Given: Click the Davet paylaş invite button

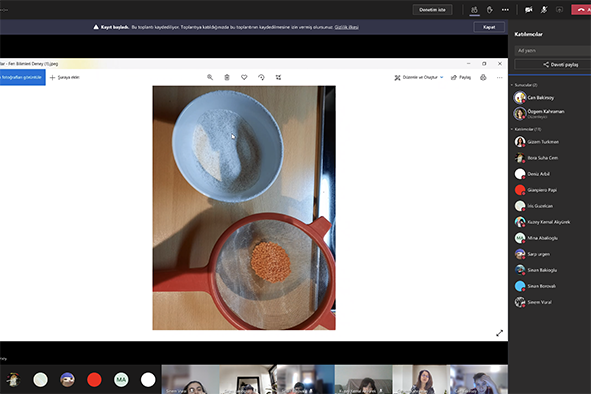Looking at the screenshot, I should point(560,64).
